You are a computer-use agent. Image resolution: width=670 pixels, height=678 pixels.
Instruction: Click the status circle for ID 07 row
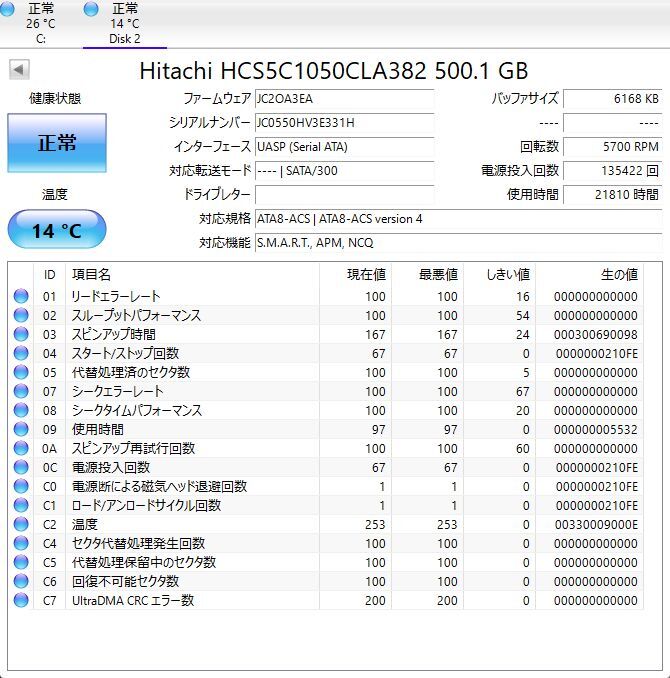(x=21, y=391)
